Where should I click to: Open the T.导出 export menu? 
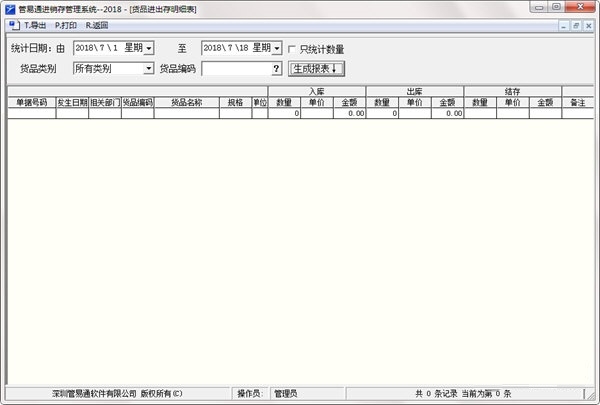coord(35,26)
